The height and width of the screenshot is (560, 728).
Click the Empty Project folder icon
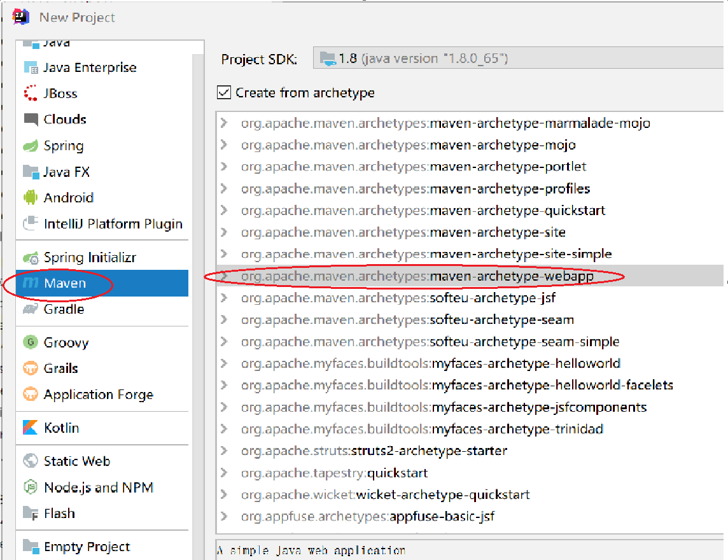pyautogui.click(x=31, y=547)
